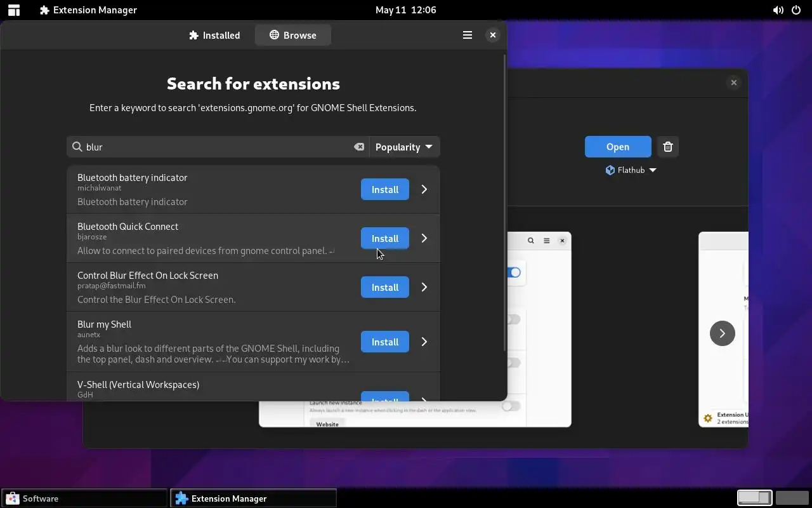
Task: Click the menu icon in the screenshot preview
Action: [x=546, y=241]
